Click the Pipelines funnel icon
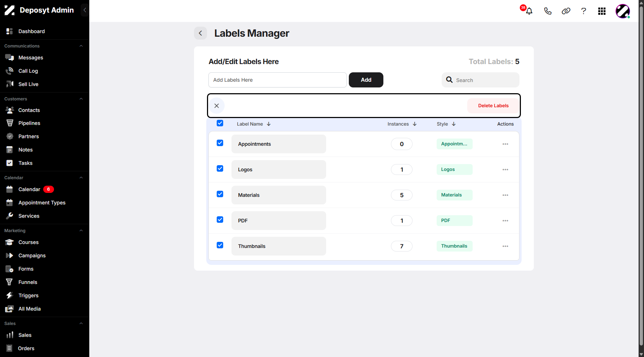 [10, 123]
